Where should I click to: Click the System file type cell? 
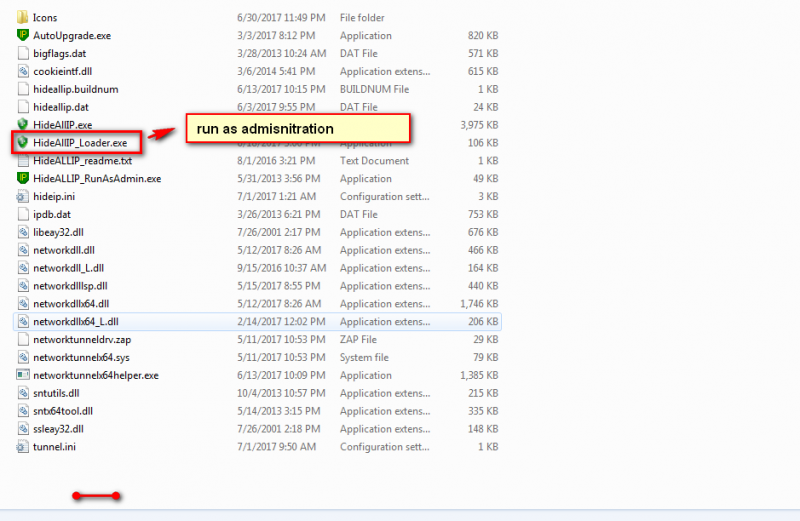click(x=364, y=357)
